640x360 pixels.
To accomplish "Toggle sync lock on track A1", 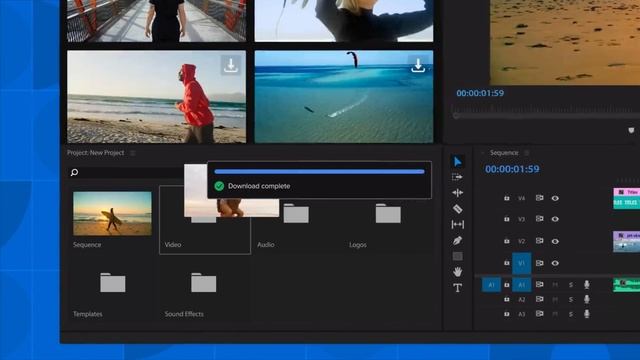I will tap(539, 284).
